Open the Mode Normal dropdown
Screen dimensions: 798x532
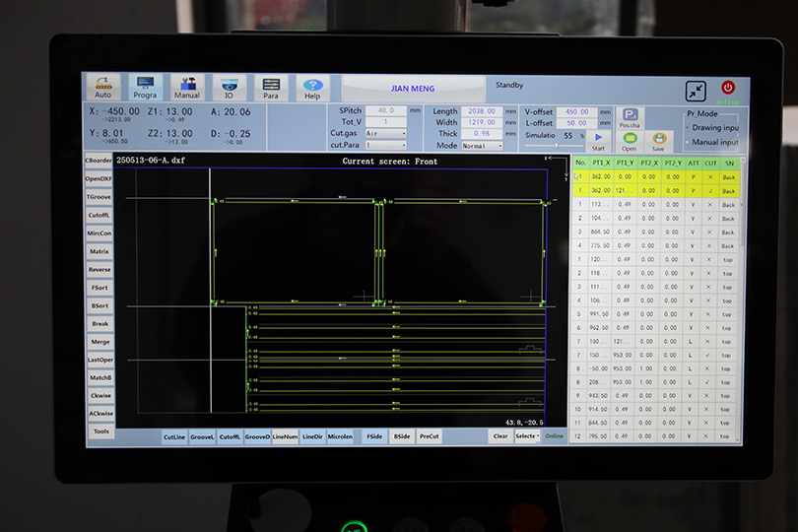(483, 145)
